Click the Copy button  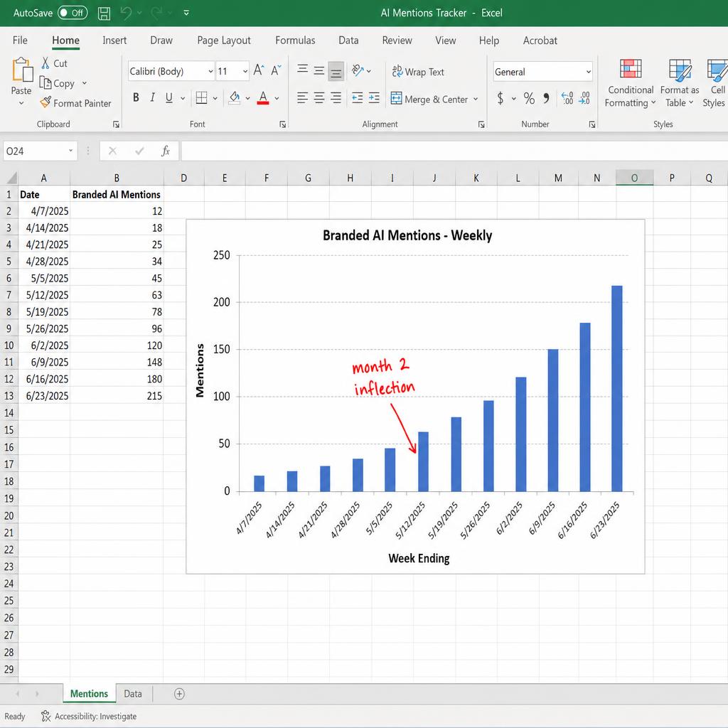[x=57, y=83]
